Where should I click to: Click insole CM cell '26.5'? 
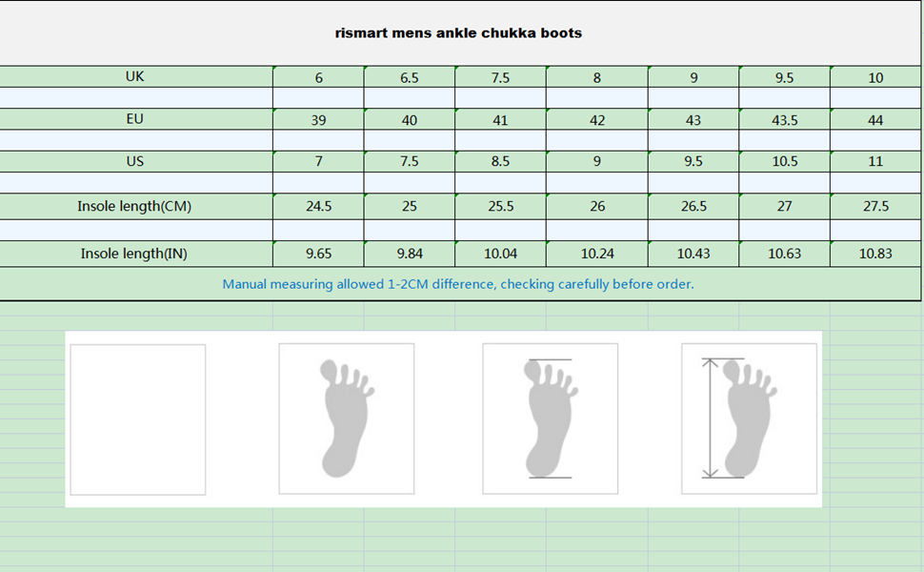tap(693, 206)
